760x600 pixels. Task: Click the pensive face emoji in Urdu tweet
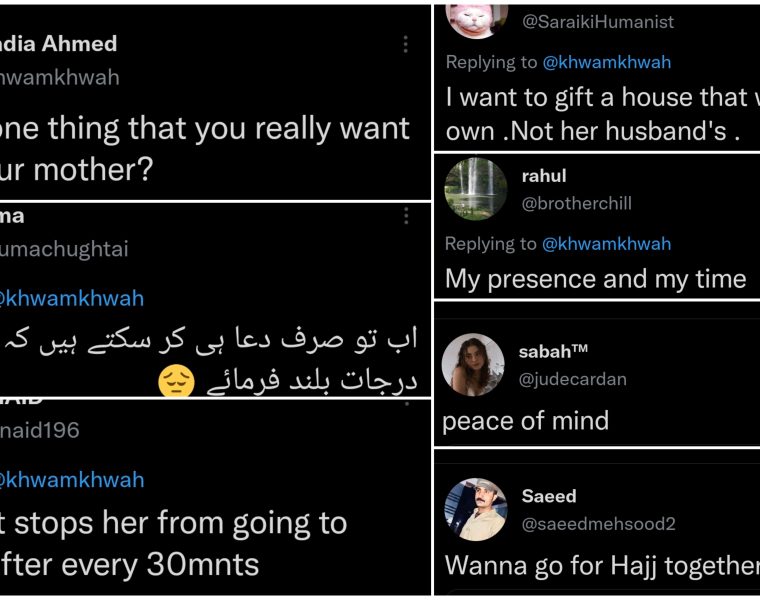(x=175, y=381)
